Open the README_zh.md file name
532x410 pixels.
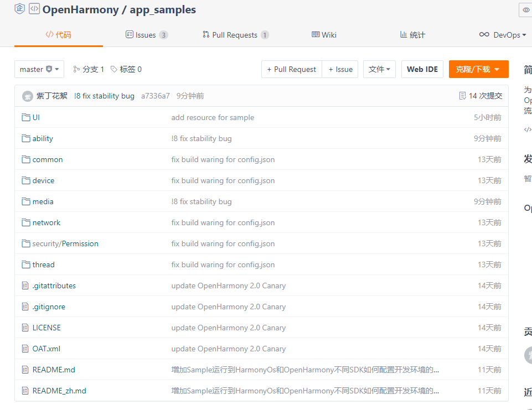(x=59, y=391)
